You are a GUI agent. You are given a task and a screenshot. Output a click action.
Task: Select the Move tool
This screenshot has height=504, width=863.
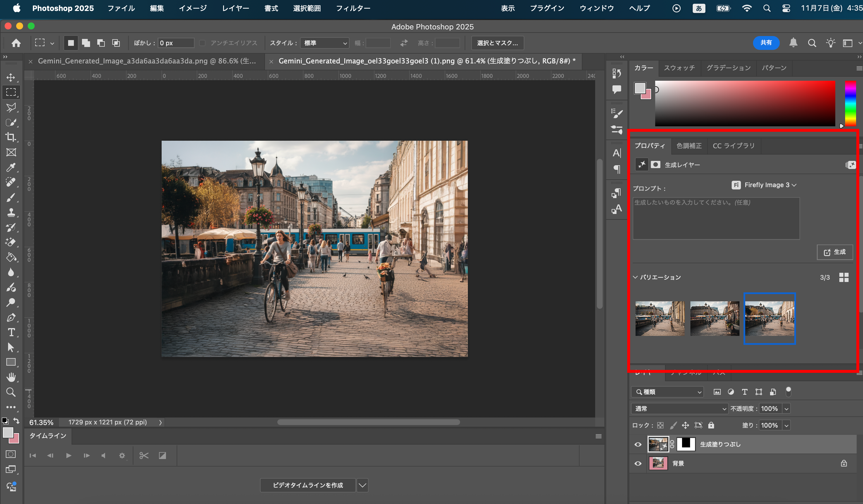pos(11,77)
